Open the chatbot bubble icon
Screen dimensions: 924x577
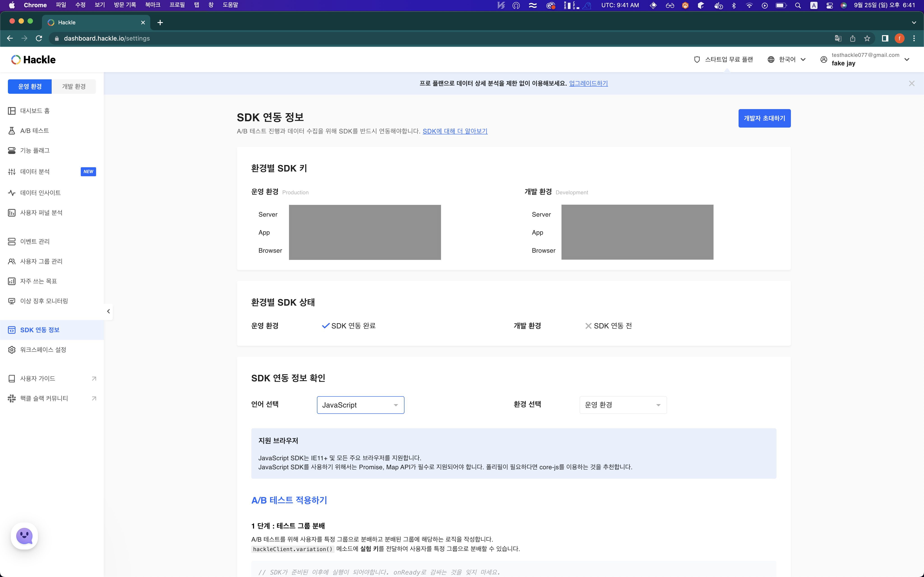pyautogui.click(x=24, y=536)
